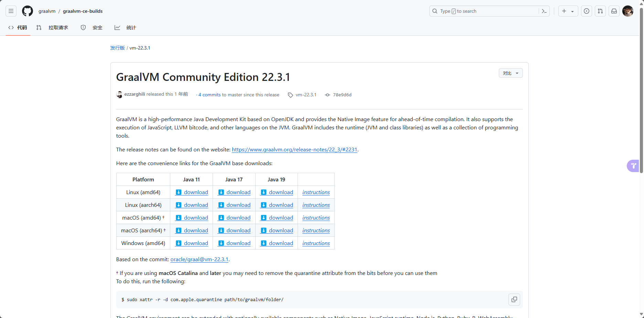Click the purple floating extension button

(x=633, y=166)
